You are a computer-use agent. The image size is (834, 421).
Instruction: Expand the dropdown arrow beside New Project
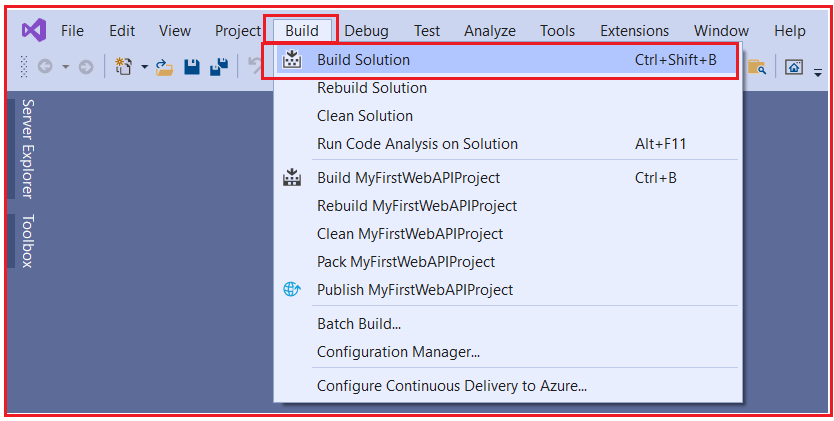tap(144, 67)
